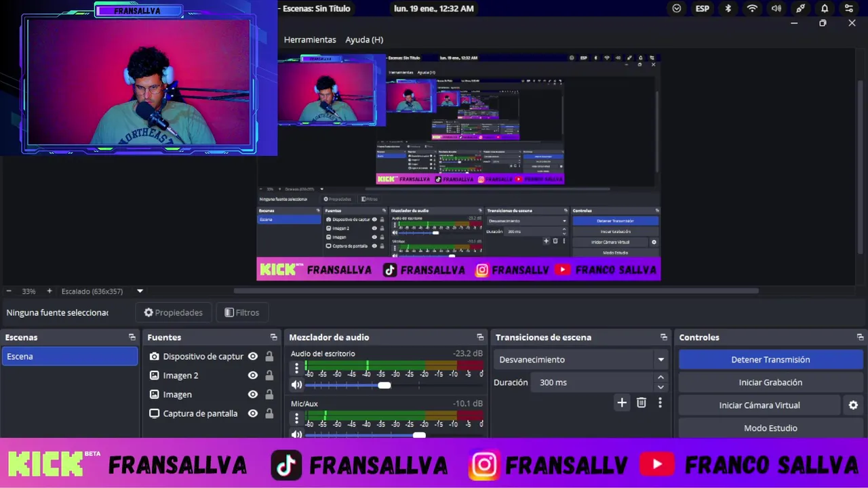Toggle lock on Imagen 2 source
Viewport: 868px width, 488px height.
tap(269, 375)
